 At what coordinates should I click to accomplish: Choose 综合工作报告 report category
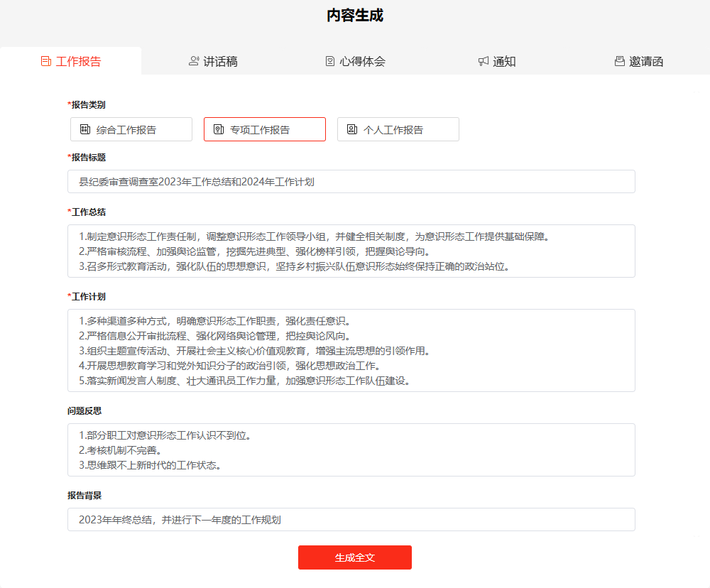coord(131,129)
